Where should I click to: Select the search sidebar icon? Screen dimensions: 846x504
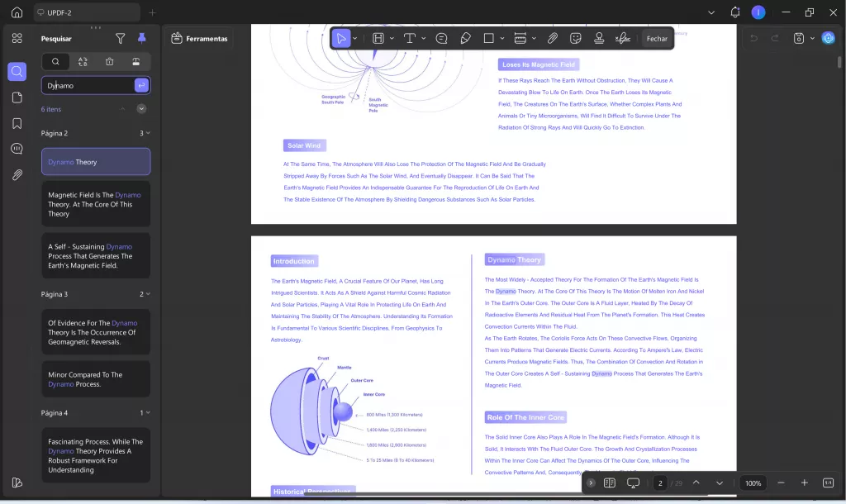click(17, 71)
